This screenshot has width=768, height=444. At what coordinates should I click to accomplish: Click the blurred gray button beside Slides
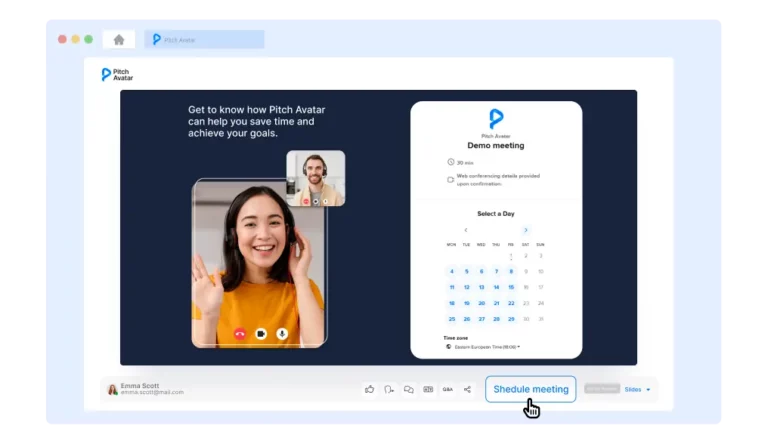[602, 389]
